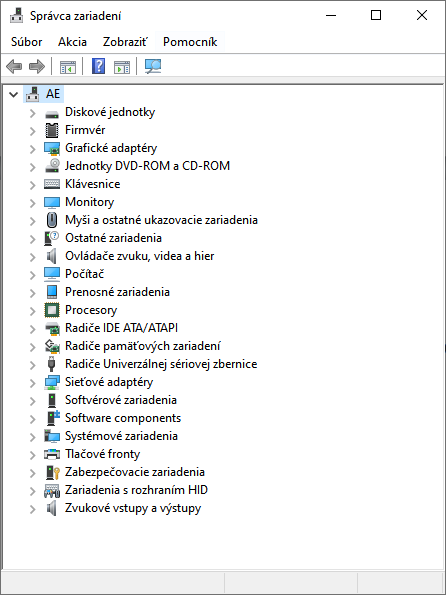446x595 pixels.
Task: Select the Prenosné zariadenia label
Action: point(117,292)
